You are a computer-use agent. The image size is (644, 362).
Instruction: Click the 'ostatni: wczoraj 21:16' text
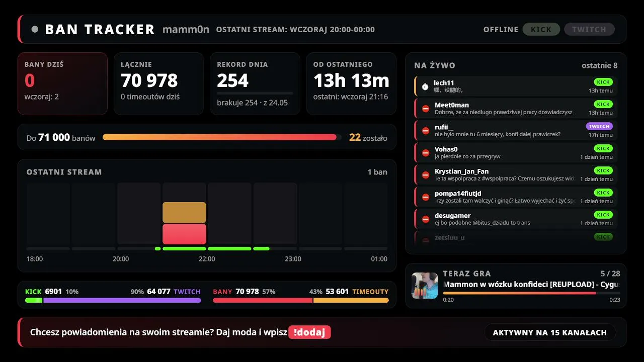351,97
